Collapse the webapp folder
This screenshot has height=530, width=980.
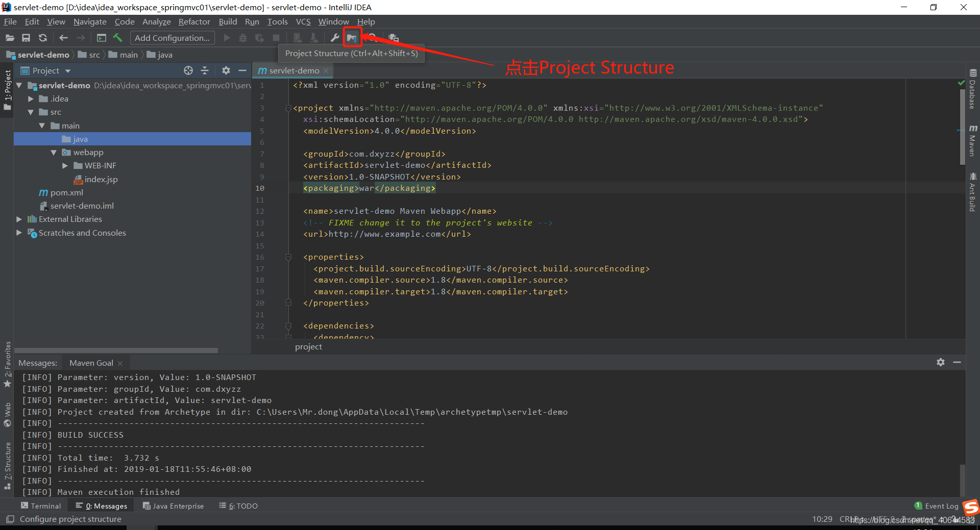[x=54, y=153]
